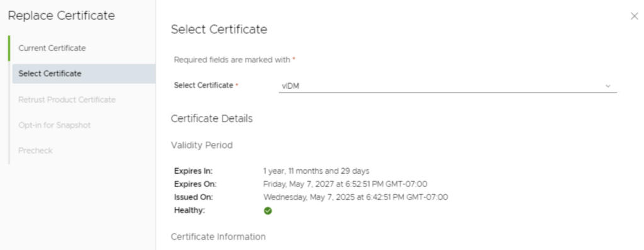Click the Validity Period subsection heading
This screenshot has height=250, width=644.
tap(202, 145)
